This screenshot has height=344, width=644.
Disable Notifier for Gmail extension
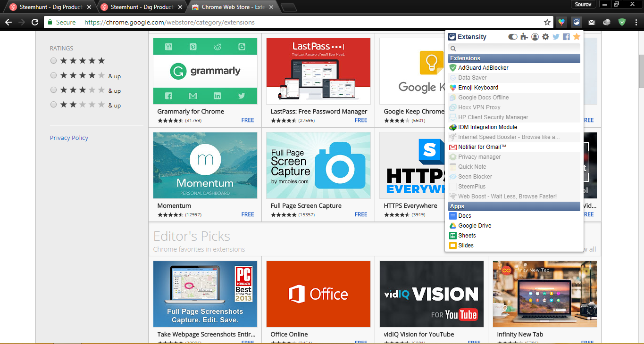[514, 147]
